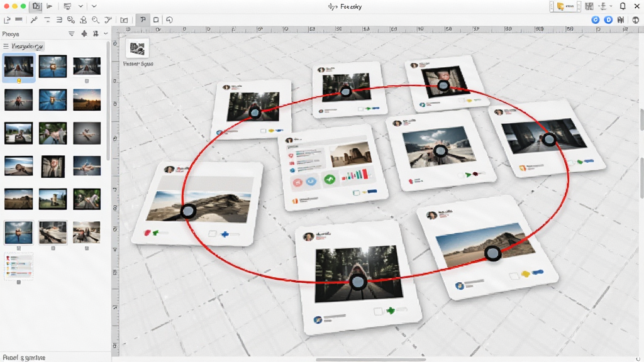Open the dropdown chevron next to the monitor icon
This screenshot has width=644, height=362.
pos(80,6)
